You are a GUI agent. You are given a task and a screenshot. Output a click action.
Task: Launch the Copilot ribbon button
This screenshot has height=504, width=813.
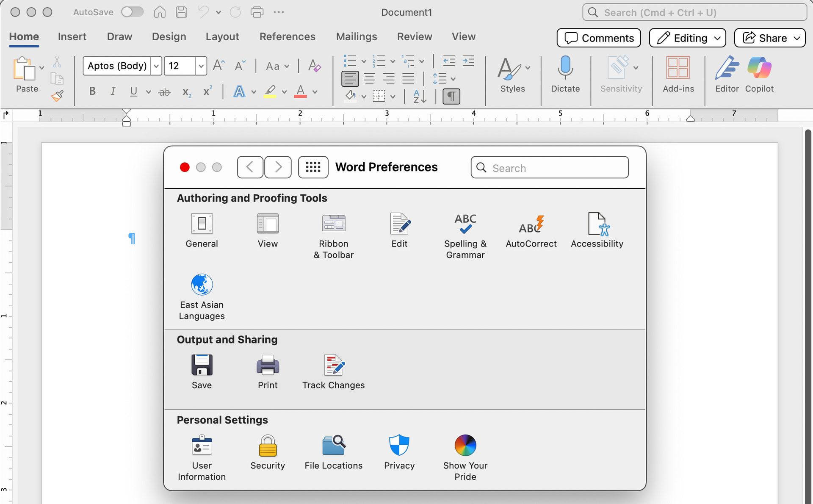[759, 68]
